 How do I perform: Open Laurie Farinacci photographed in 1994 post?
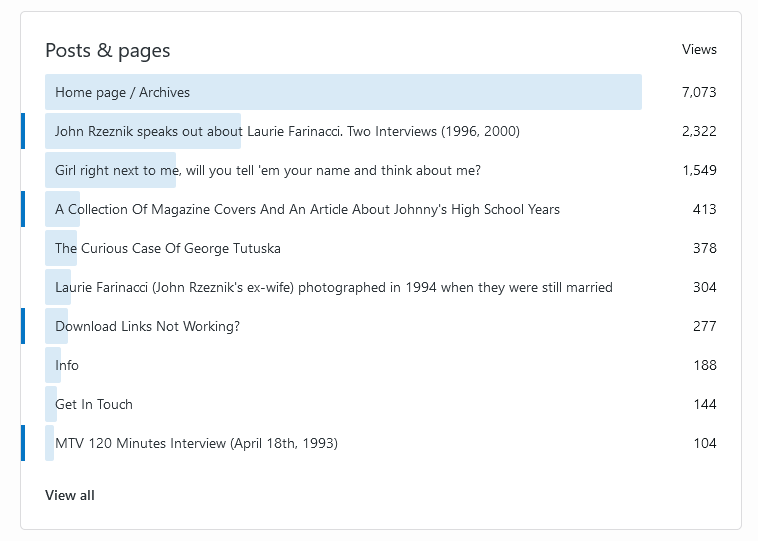[x=333, y=287]
